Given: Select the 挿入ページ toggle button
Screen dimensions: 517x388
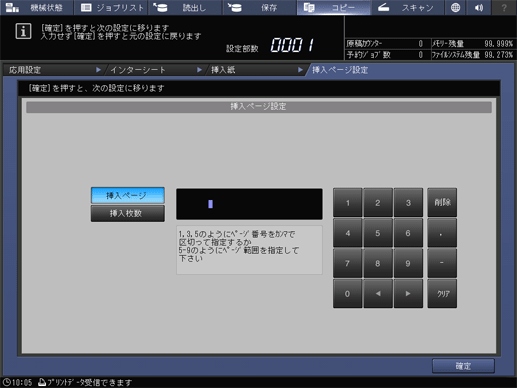Looking at the screenshot, I should click(128, 195).
